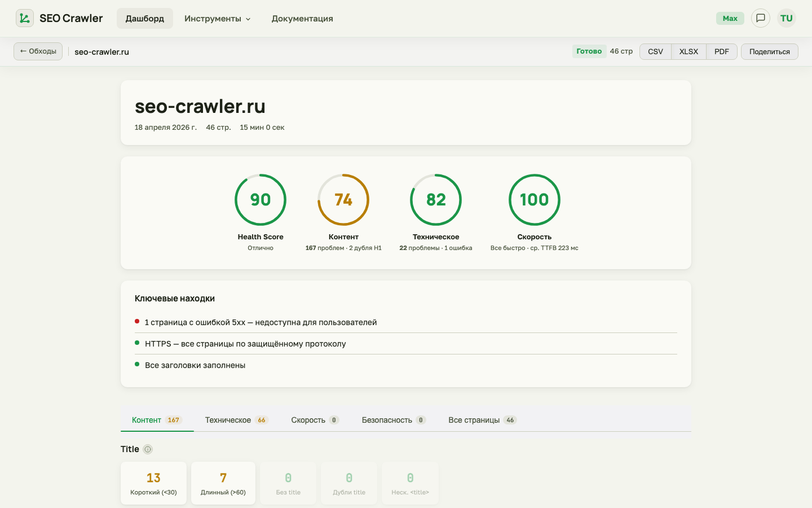Switch to the Скорость tab
812x508 pixels.
click(x=315, y=420)
